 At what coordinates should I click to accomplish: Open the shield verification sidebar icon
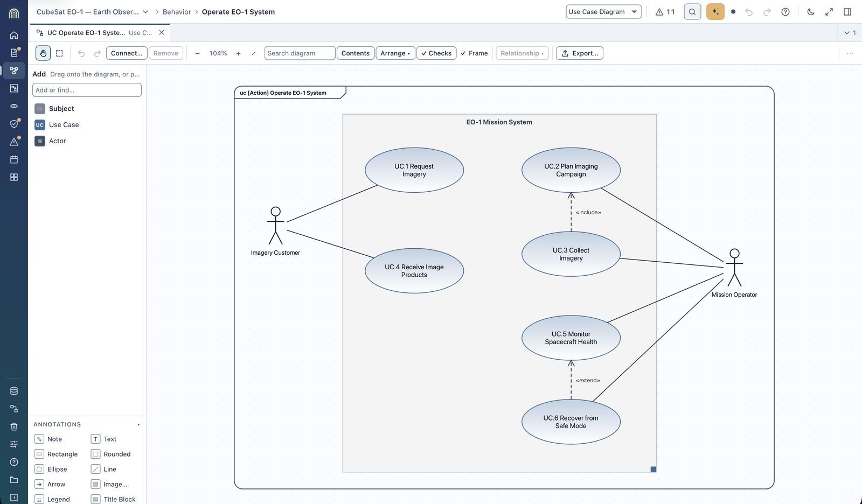(14, 124)
